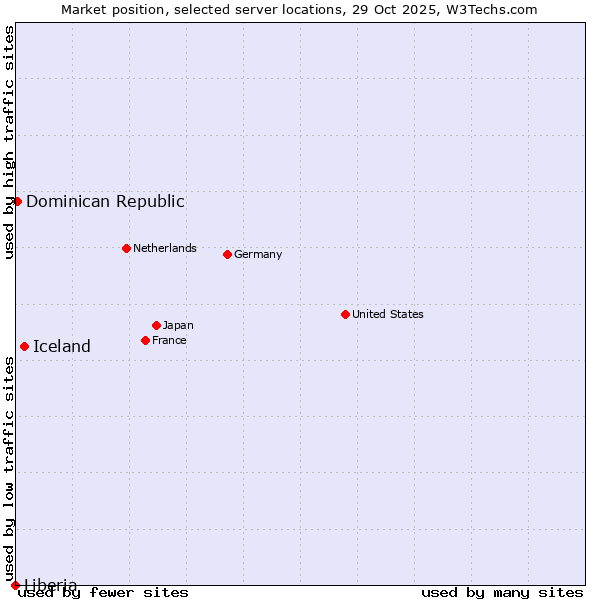Click the "used by many sites" axis label
600x600 pixels.
502,592
